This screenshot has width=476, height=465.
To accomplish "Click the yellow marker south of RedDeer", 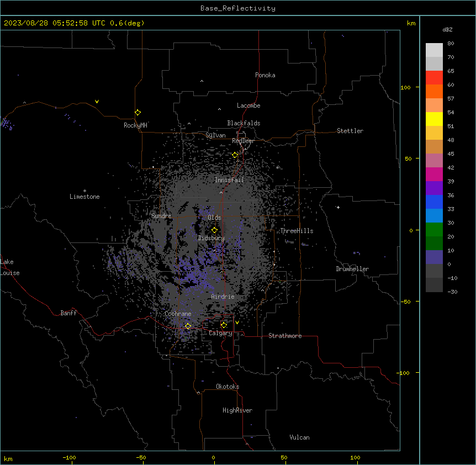I will coord(235,155).
